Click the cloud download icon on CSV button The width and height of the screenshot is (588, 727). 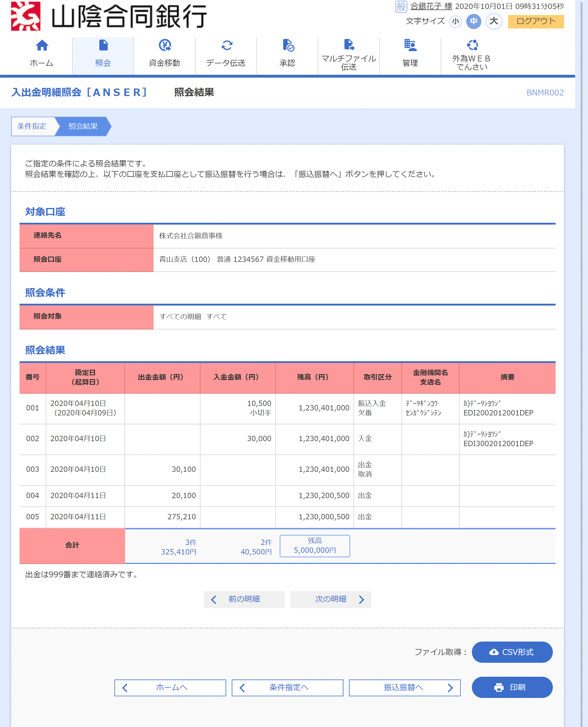[x=494, y=652]
